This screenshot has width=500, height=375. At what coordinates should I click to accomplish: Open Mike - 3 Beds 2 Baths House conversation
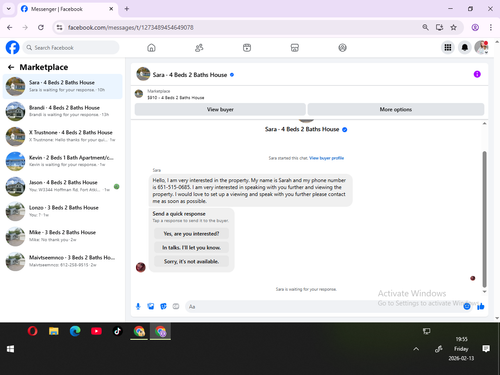[63, 236]
